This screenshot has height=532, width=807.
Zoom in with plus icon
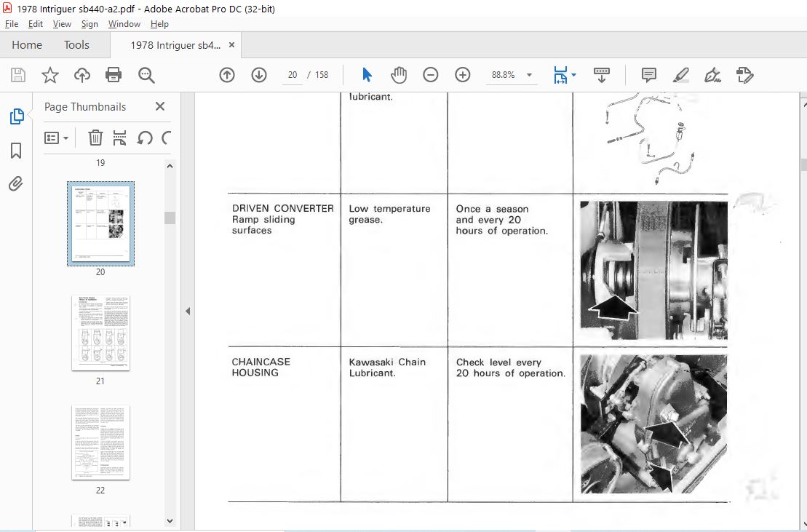(463, 75)
